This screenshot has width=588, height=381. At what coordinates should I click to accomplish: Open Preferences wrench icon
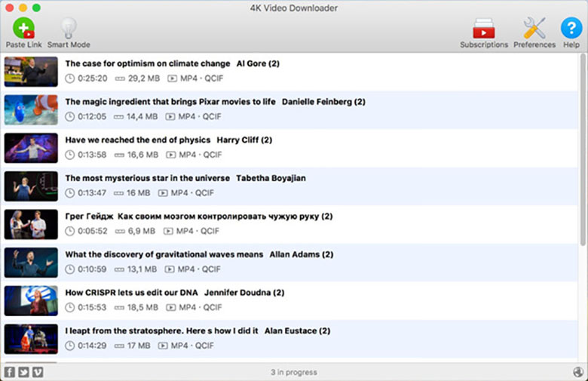534,33
